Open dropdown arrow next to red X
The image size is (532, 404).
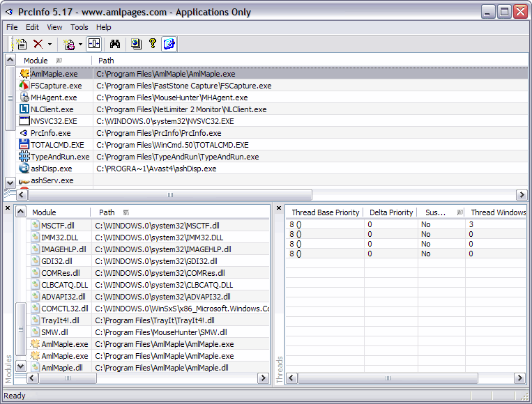pyautogui.click(x=50, y=44)
